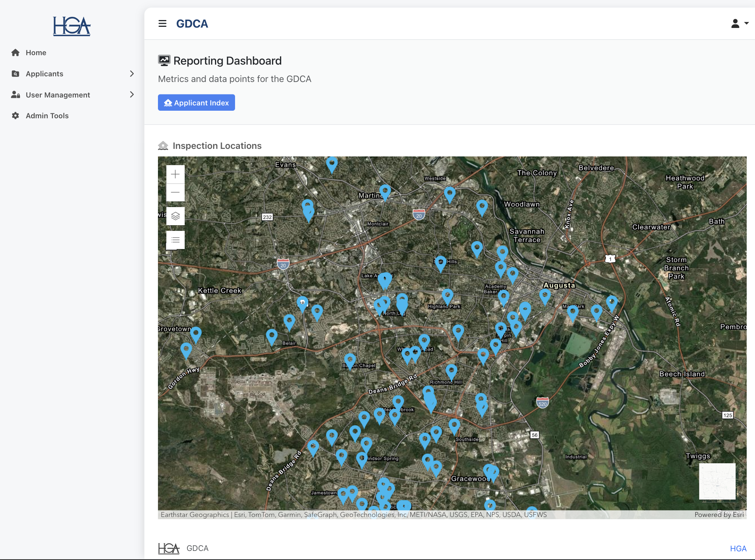Open the map layers control
Screen dimensions: 755x560
coord(175,216)
